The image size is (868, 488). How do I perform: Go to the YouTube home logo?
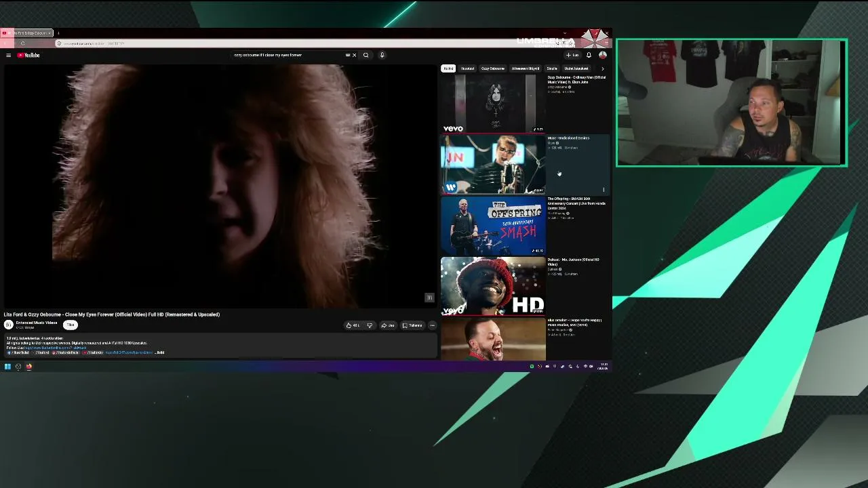28,56
